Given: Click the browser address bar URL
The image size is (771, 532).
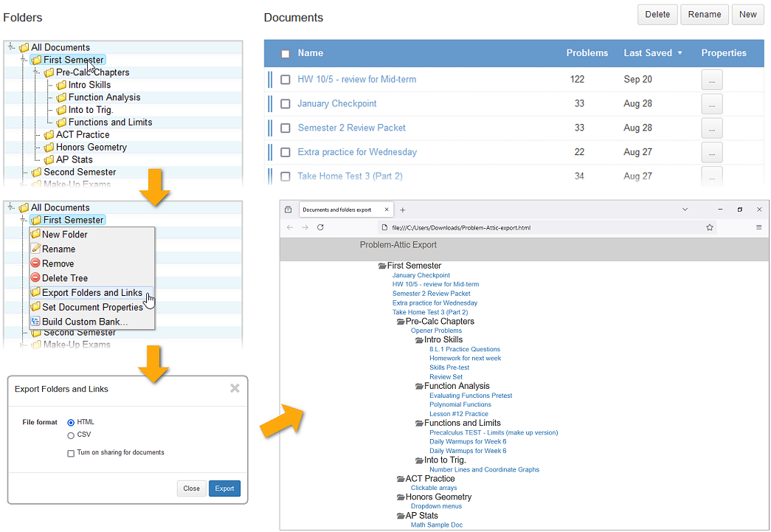Looking at the screenshot, I should [x=460, y=228].
